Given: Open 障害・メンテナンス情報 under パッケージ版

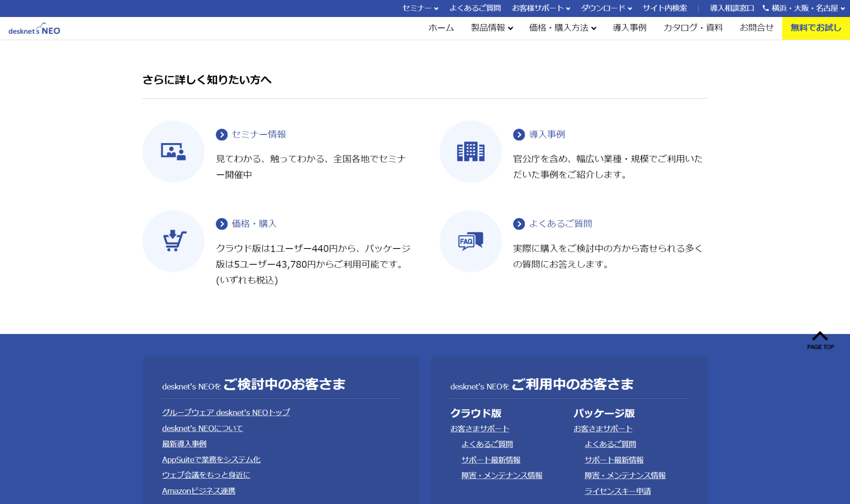Looking at the screenshot, I should coord(625,475).
